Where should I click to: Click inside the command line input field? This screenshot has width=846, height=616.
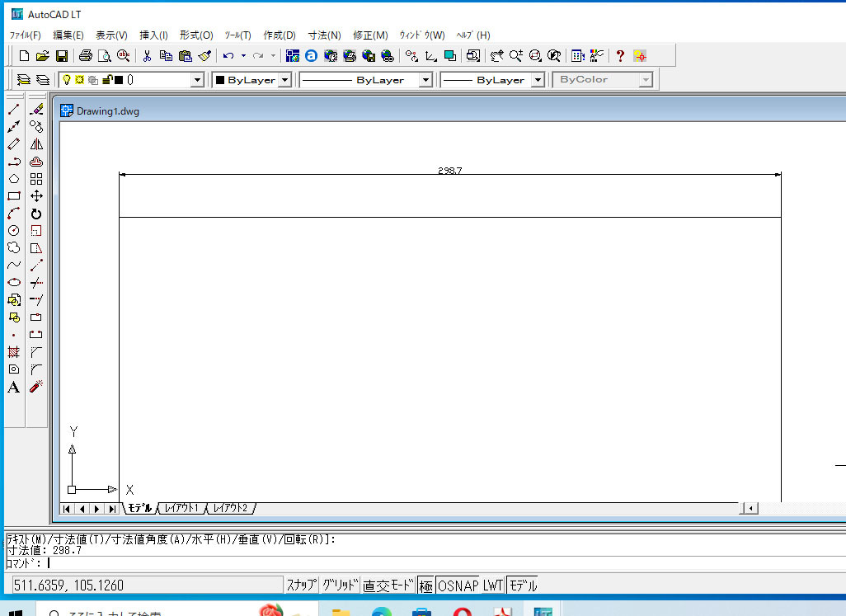click(165, 564)
